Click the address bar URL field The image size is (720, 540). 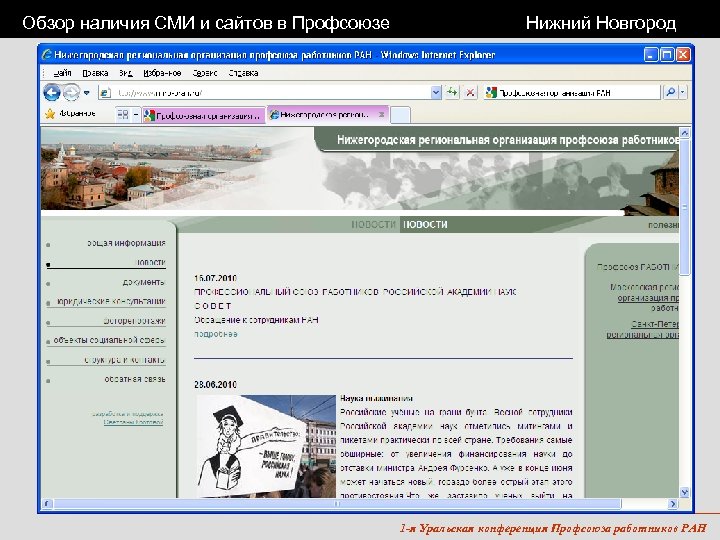click(270, 93)
